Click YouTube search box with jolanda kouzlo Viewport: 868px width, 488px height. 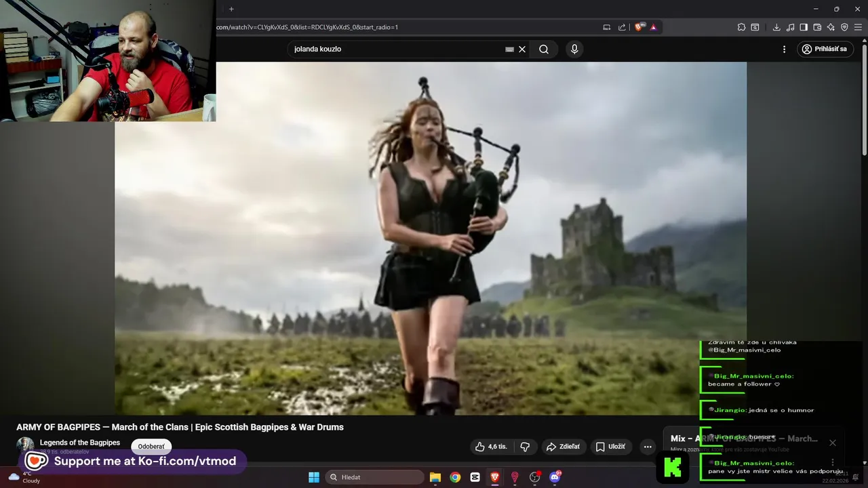click(x=397, y=49)
